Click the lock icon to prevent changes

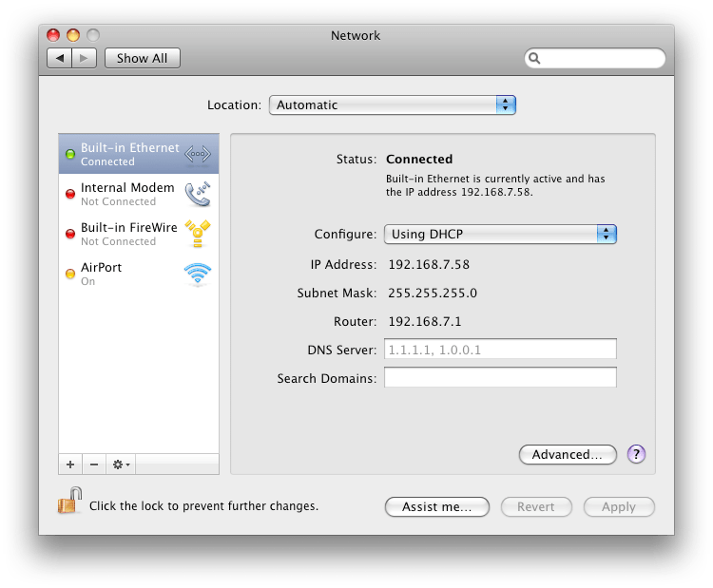[68, 502]
